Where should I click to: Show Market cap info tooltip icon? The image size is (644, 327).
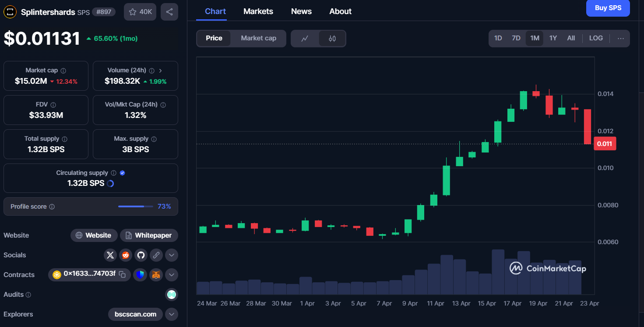pyautogui.click(x=63, y=71)
